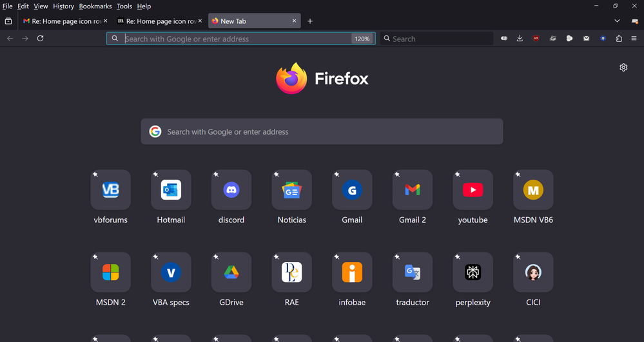The width and height of the screenshot is (644, 342).
Task: Open the VBA specs shortcut tile
Action: (171, 272)
